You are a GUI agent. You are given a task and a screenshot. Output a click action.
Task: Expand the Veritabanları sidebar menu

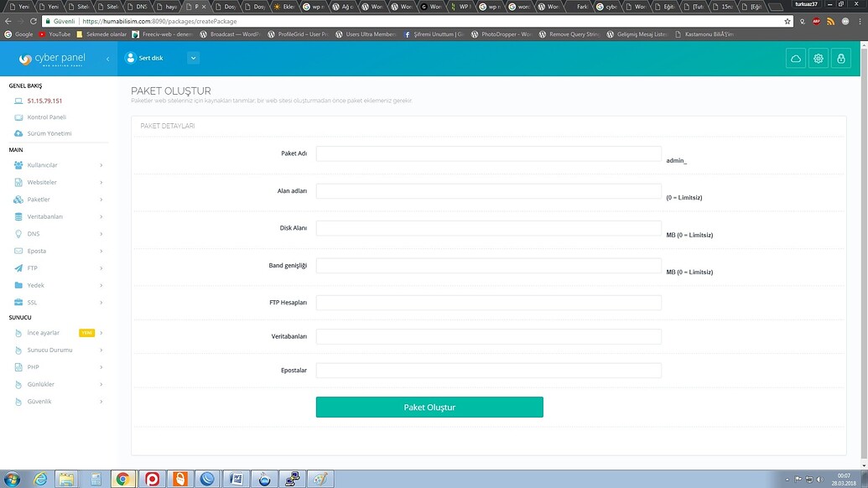coord(57,216)
